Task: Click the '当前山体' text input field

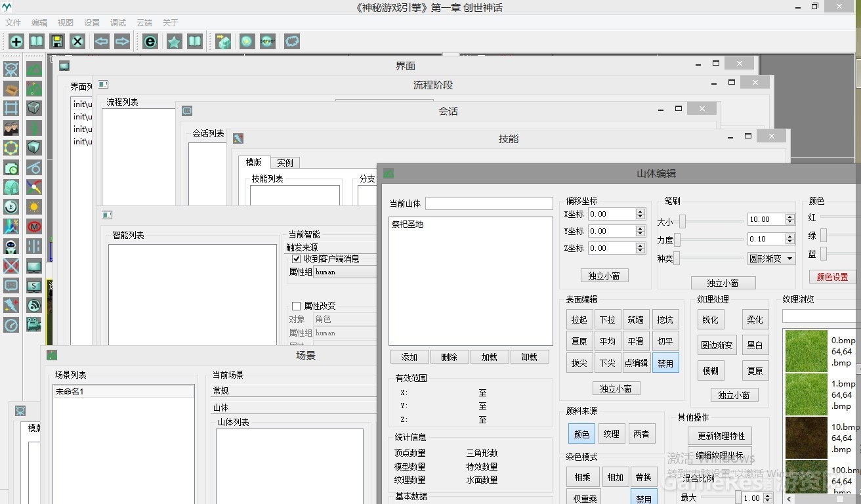Action: pyautogui.click(x=489, y=203)
